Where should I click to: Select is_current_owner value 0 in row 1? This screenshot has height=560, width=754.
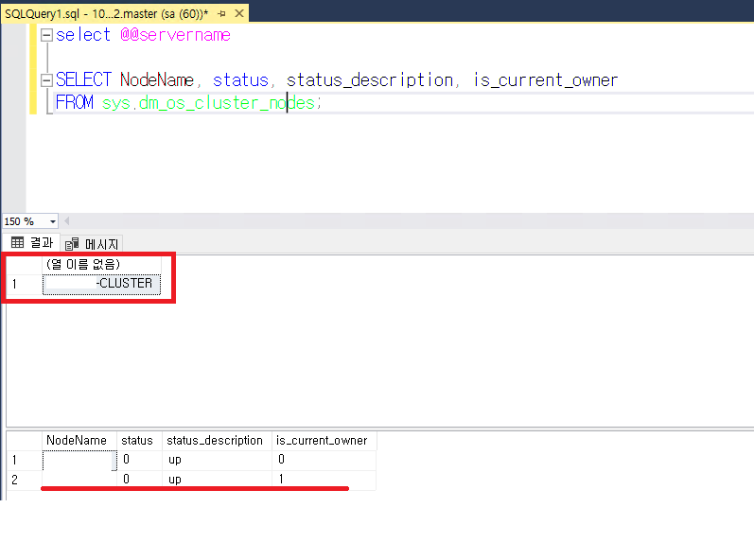point(324,460)
